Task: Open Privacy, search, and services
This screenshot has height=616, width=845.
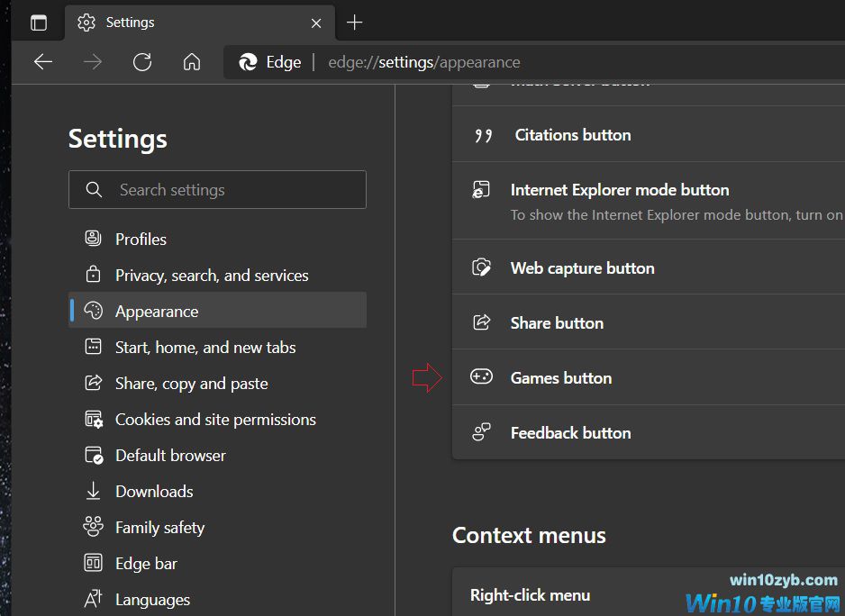Action: tap(212, 276)
